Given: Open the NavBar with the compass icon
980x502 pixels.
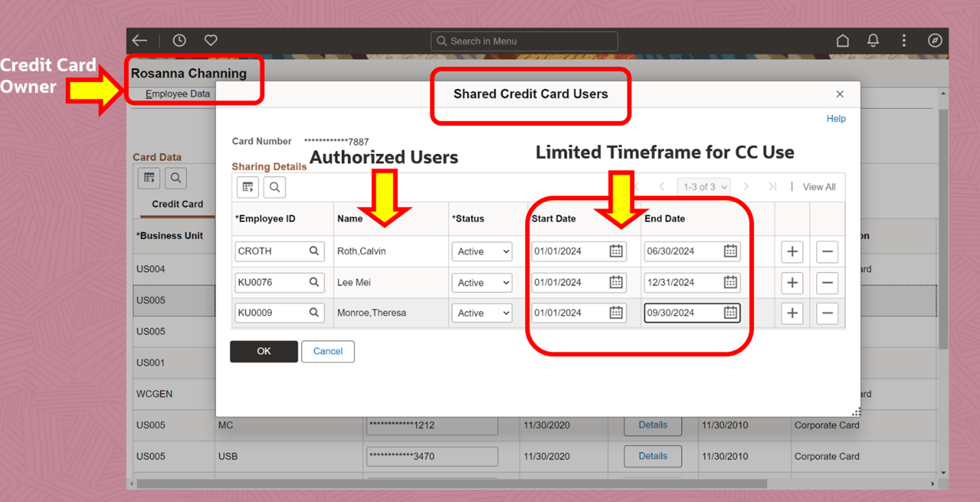Looking at the screenshot, I should pyautogui.click(x=935, y=40).
